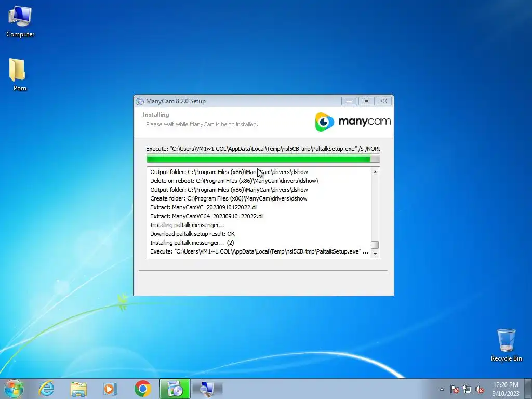The height and width of the screenshot is (399, 532).
Task: Open Windows Media Player from the taskbar
Action: (x=110, y=389)
